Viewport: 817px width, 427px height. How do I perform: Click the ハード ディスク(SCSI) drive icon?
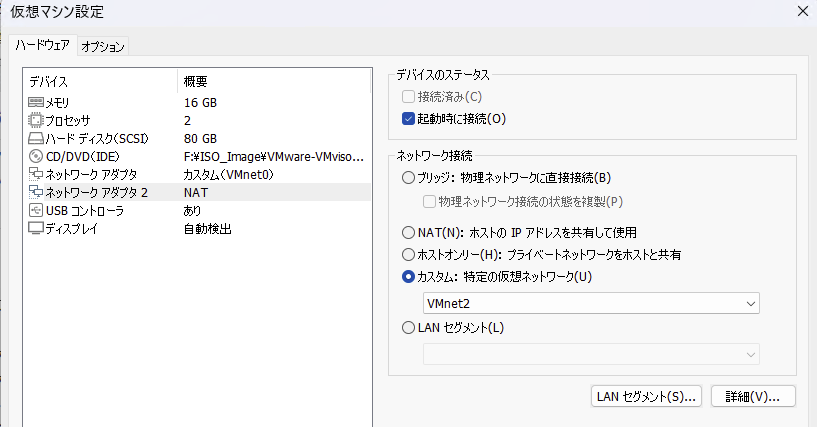click(x=35, y=139)
